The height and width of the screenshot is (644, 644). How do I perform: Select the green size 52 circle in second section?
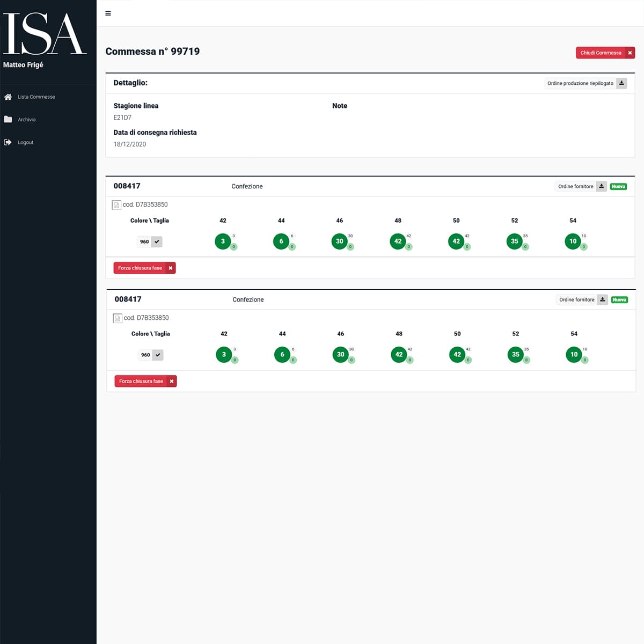tap(515, 355)
